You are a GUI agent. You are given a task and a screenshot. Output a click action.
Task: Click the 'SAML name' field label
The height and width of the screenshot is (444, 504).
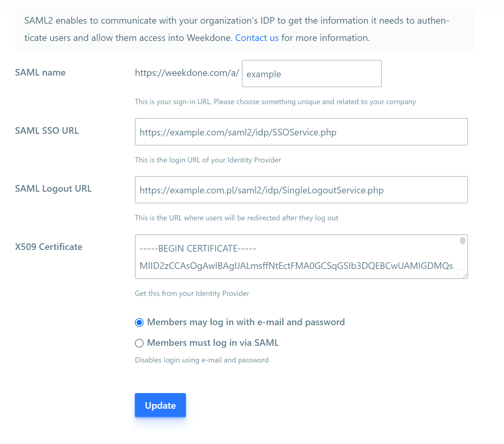point(40,73)
